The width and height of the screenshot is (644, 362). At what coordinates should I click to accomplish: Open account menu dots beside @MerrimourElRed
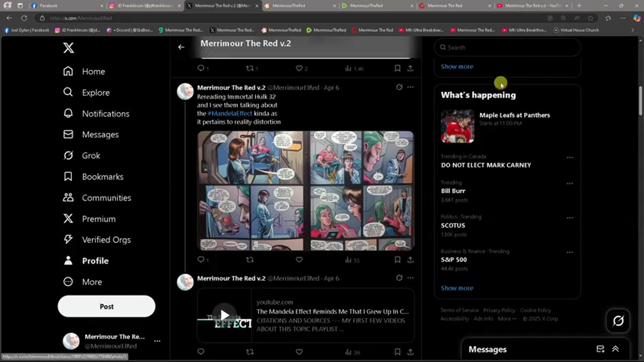point(157,341)
